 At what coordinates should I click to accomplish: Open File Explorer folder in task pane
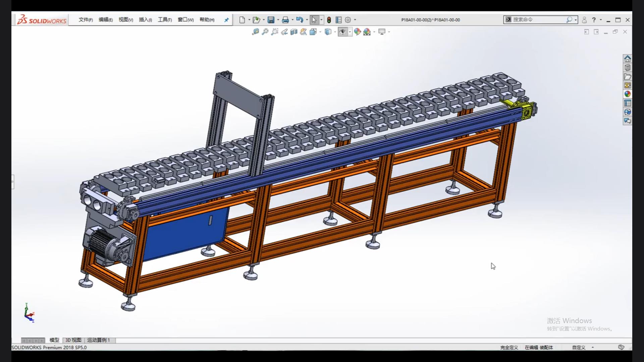(628, 77)
